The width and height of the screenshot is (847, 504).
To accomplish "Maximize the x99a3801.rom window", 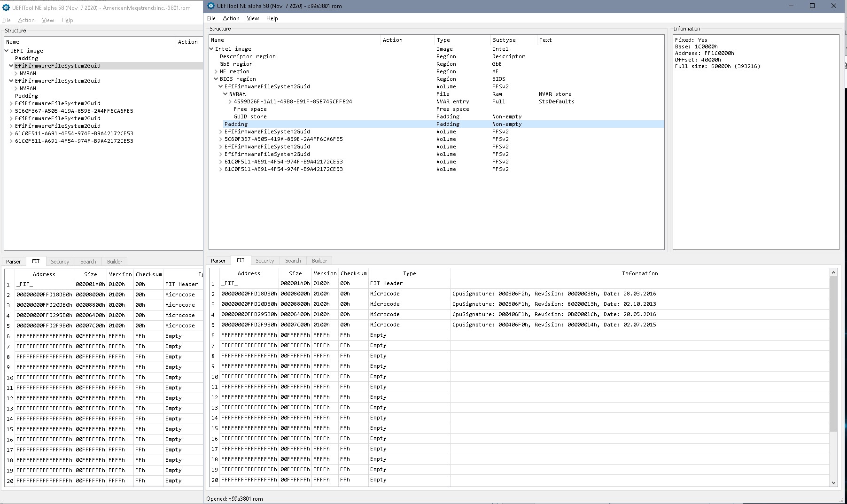I will point(812,6).
